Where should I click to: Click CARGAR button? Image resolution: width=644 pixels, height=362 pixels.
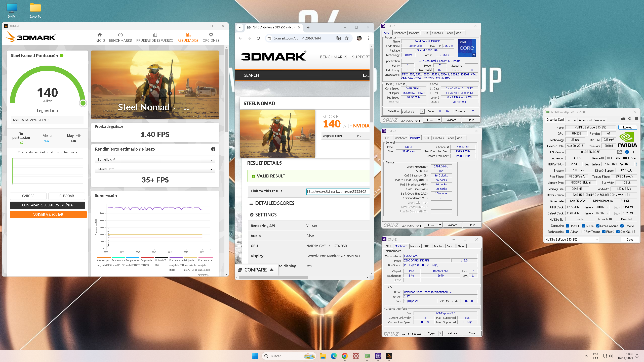point(28,196)
